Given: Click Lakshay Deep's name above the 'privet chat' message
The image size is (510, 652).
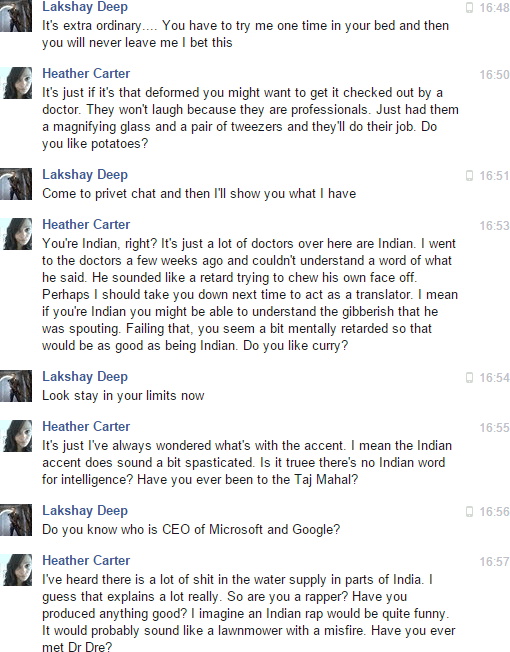Looking at the screenshot, I should (x=85, y=175).
